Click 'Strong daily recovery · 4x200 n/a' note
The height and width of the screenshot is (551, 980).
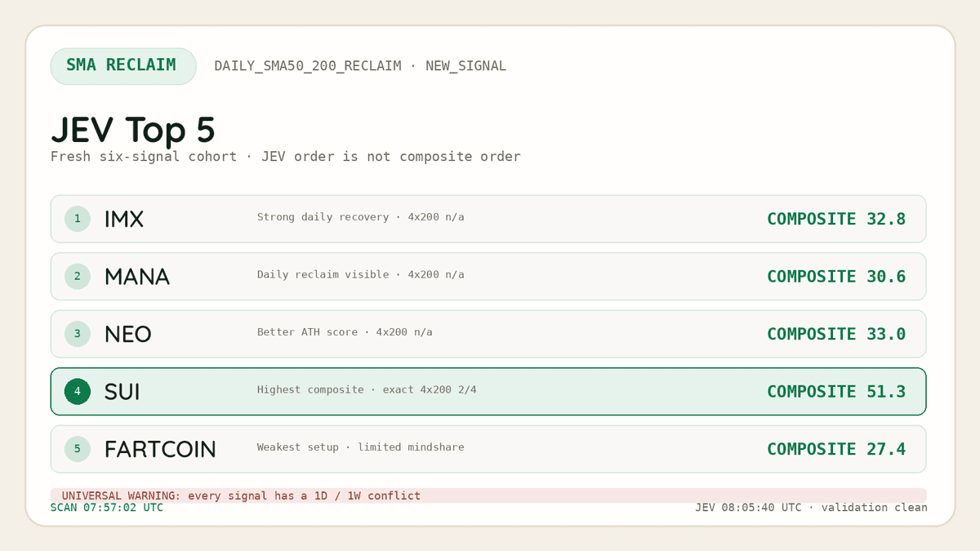coord(361,217)
